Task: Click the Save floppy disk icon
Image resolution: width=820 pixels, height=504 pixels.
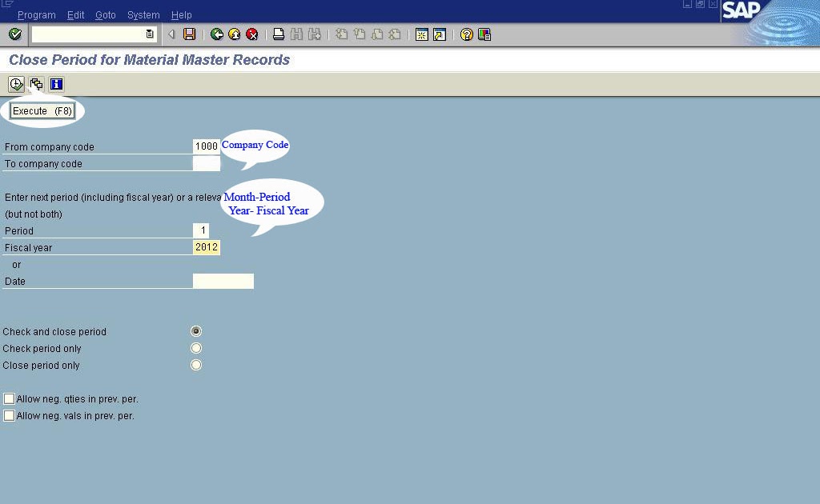Action: coord(189,34)
